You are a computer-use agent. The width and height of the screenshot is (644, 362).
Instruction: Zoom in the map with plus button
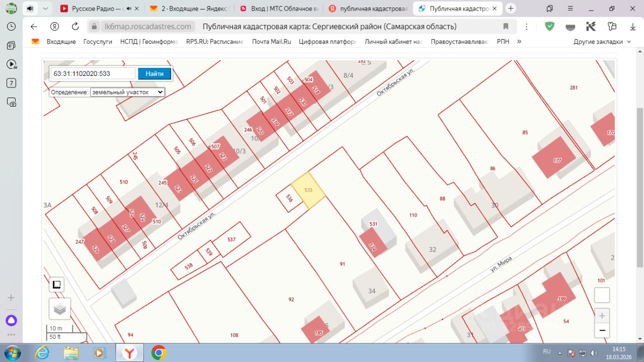602,316
